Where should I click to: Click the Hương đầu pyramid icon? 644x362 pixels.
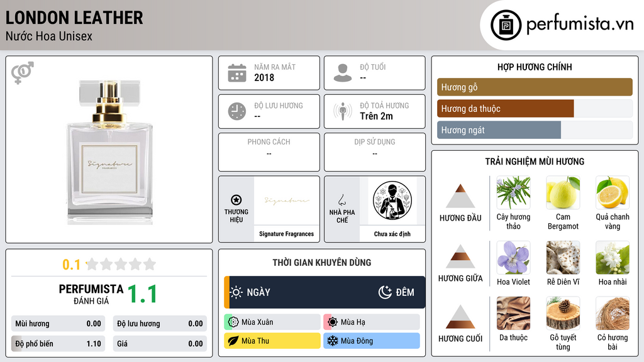coord(460,196)
